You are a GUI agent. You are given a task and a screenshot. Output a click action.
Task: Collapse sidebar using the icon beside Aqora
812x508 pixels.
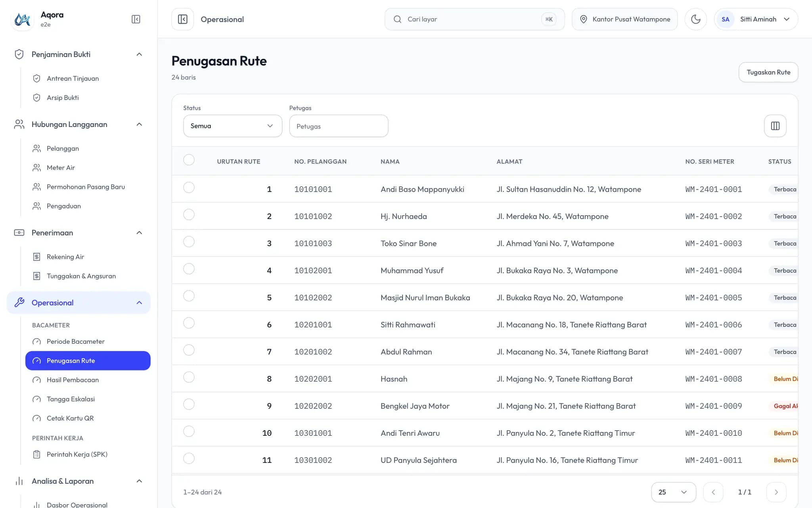click(x=136, y=19)
